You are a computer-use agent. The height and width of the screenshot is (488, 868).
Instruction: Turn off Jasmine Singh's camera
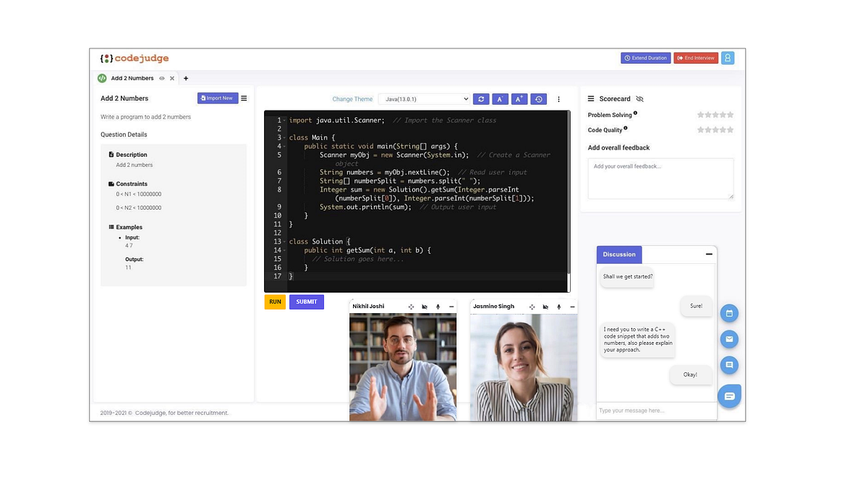click(547, 307)
